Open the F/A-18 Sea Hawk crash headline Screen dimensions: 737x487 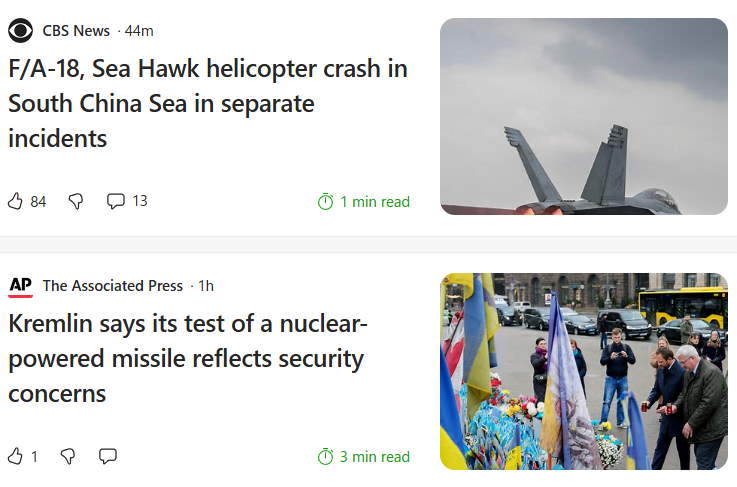tap(208, 103)
